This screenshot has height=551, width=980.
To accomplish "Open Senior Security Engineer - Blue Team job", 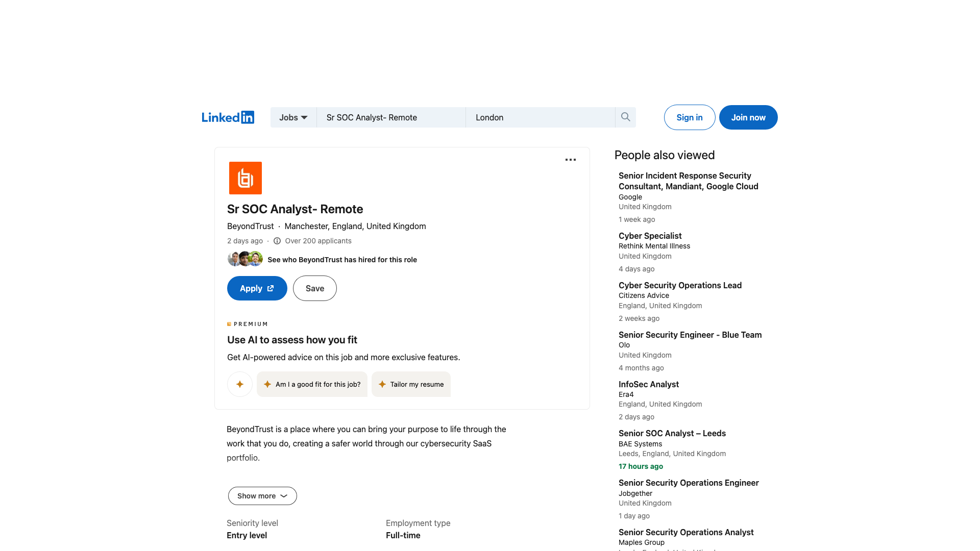I will (x=690, y=335).
